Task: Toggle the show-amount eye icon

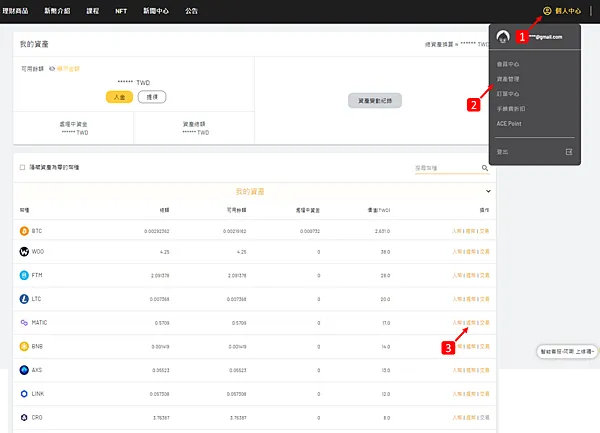Action: click(x=52, y=69)
